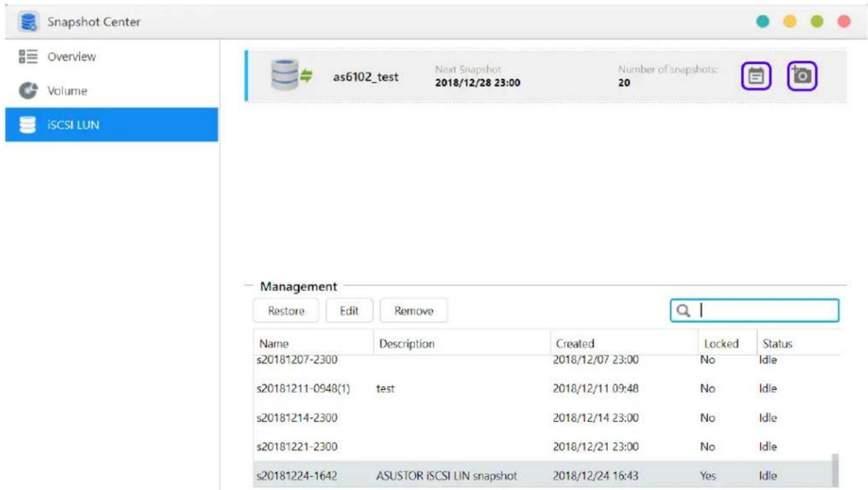Select snapshot s20181224-1642

point(297,476)
